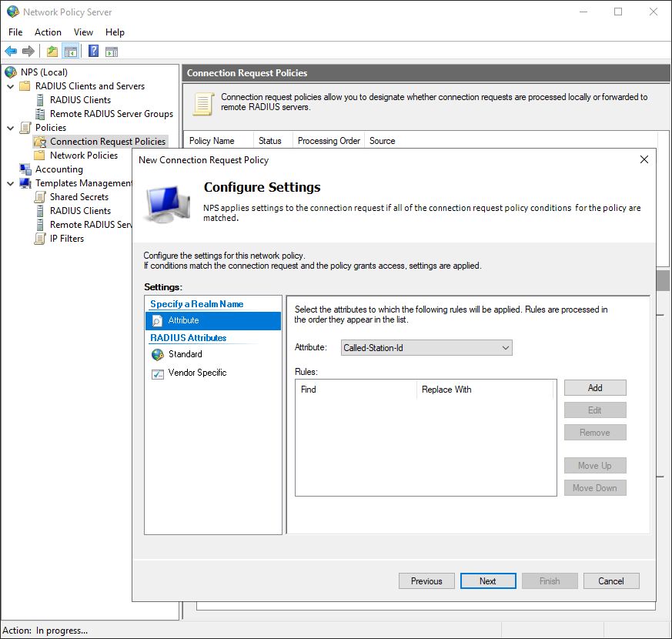Viewport: 672px width, 639px height.
Task: Click the Previous button in wizard
Action: [426, 580]
